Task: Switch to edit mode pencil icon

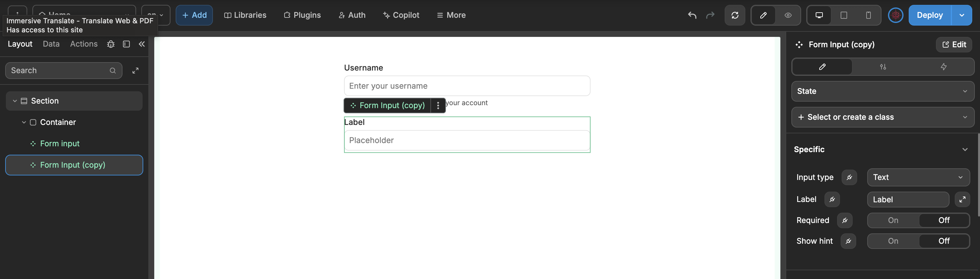Action: click(763, 15)
